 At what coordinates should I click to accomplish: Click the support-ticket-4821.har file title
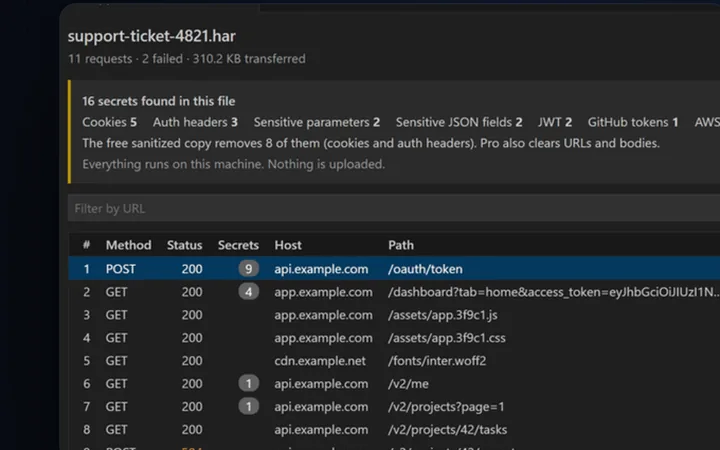point(152,36)
